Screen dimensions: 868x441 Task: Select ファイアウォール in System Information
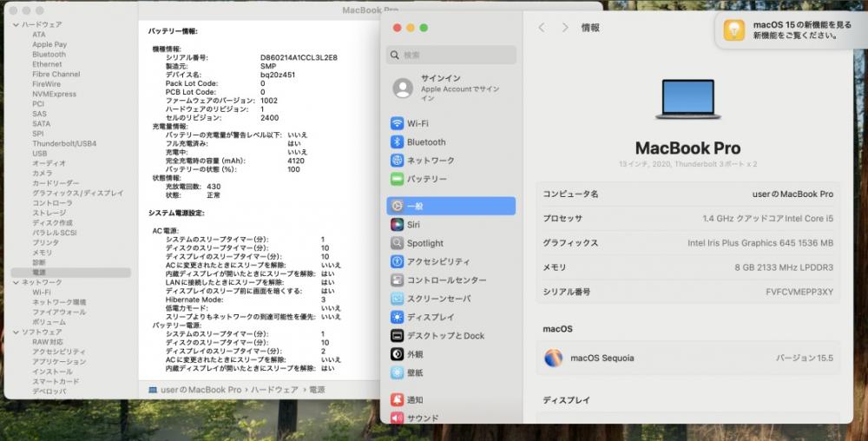(x=59, y=312)
